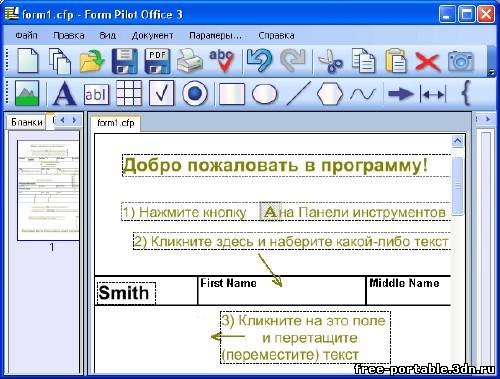The height and width of the screenshot is (379, 500).
Task: Choose the hexagon polygon shape tool
Action: (329, 94)
